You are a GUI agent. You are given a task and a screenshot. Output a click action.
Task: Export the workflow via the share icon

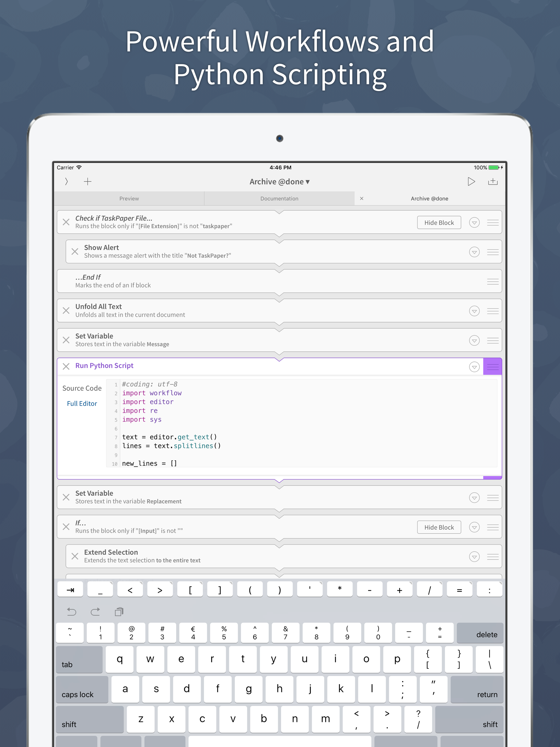493,181
